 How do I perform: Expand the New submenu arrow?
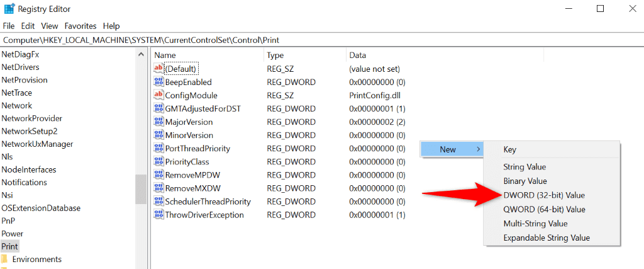(478, 149)
